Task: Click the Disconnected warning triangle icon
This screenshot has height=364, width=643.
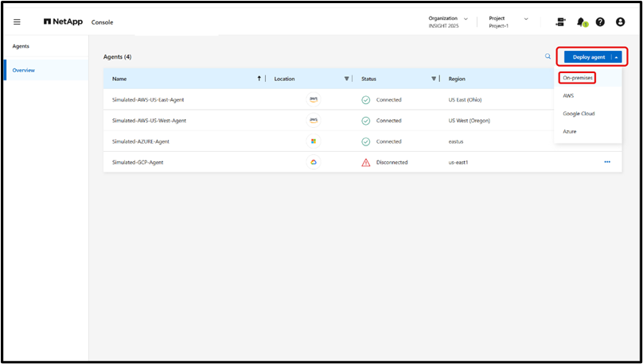Action: click(x=366, y=163)
